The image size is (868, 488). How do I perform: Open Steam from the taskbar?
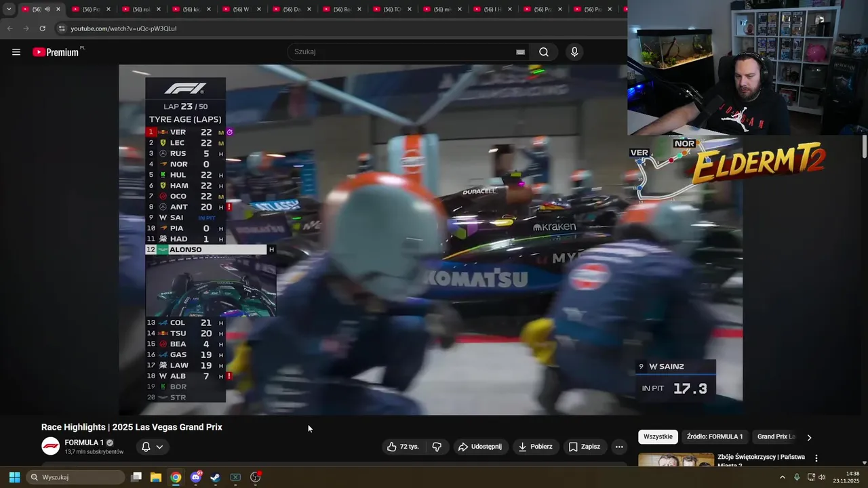click(x=215, y=477)
